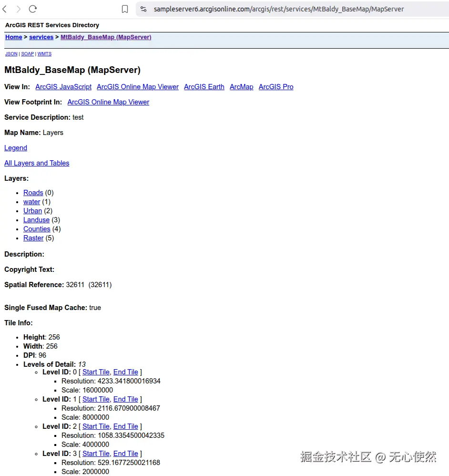Open Level ID 2 End Tile
Image resolution: width=449 pixels, height=476 pixels.
126,426
